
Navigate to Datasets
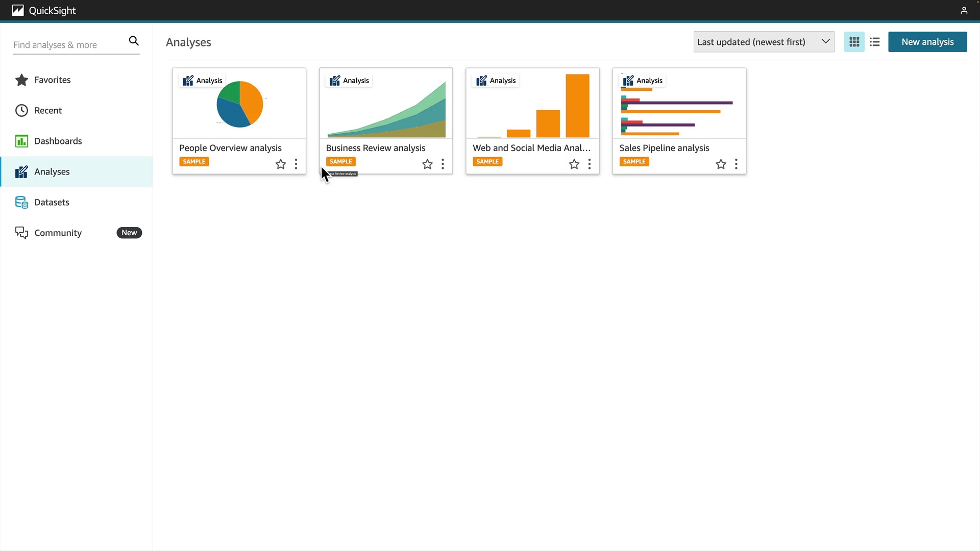pyautogui.click(x=52, y=202)
